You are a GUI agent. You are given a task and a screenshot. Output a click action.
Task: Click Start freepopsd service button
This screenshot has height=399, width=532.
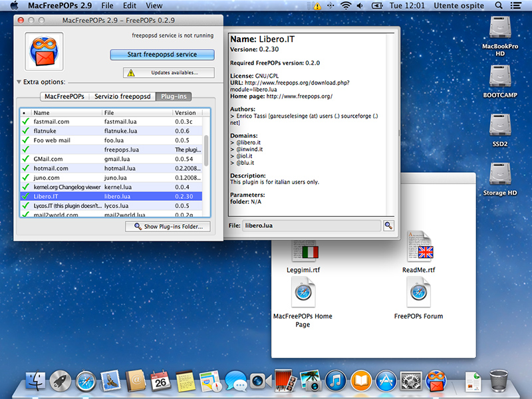click(162, 55)
